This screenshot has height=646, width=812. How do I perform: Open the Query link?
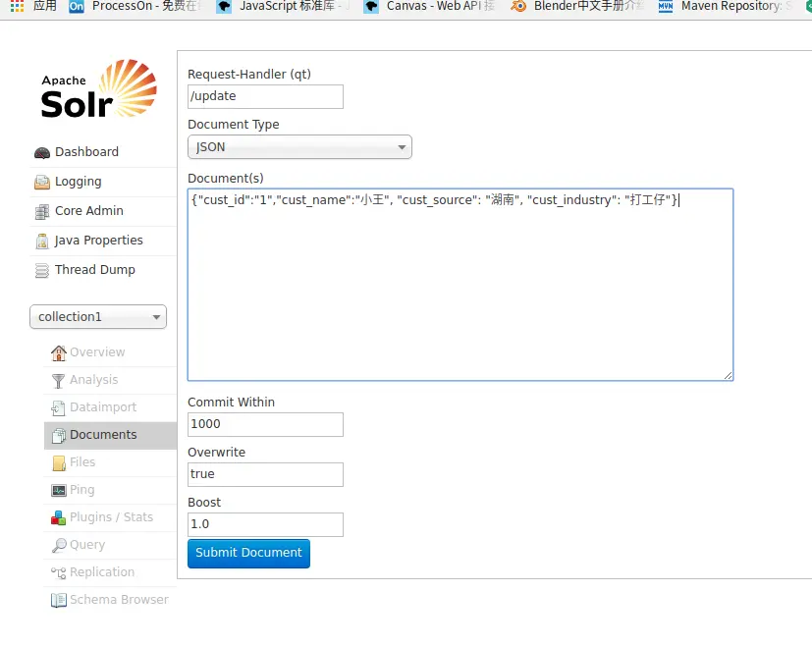[87, 545]
